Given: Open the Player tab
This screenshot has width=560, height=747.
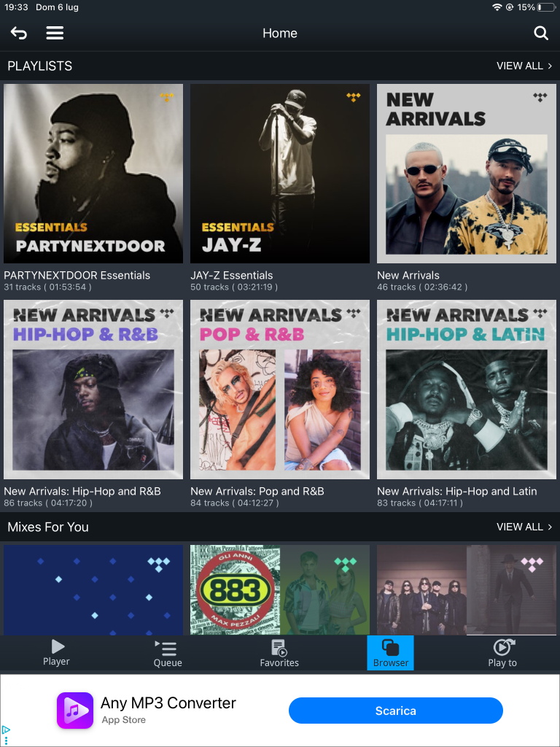Looking at the screenshot, I should click(x=56, y=653).
